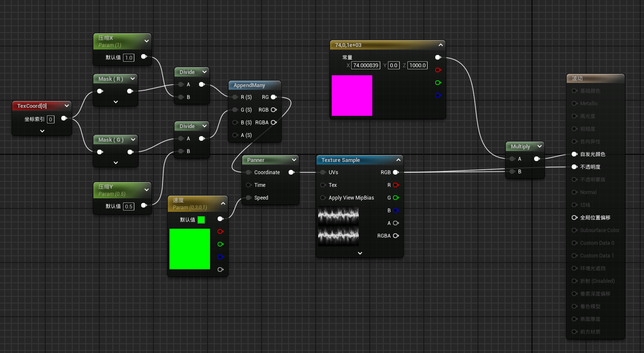Expand the Texture Sample bottom chevron
644x353 pixels.
coord(360,253)
